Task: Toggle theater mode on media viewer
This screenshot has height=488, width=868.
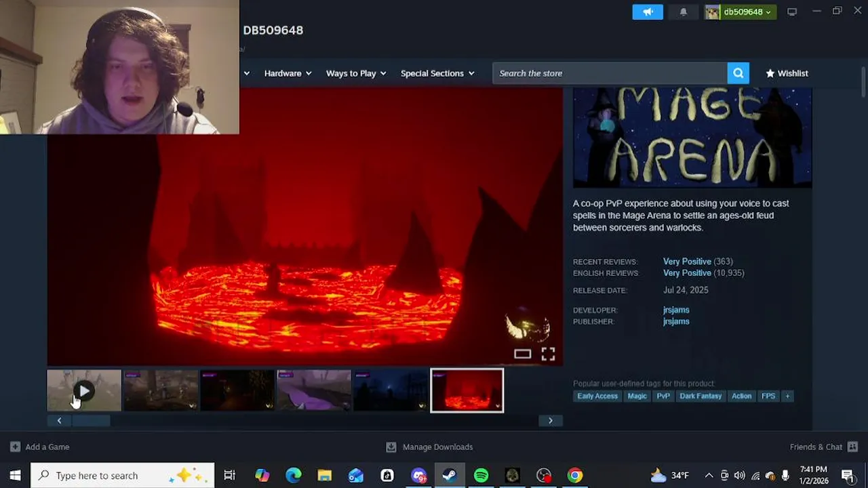Action: click(522, 354)
